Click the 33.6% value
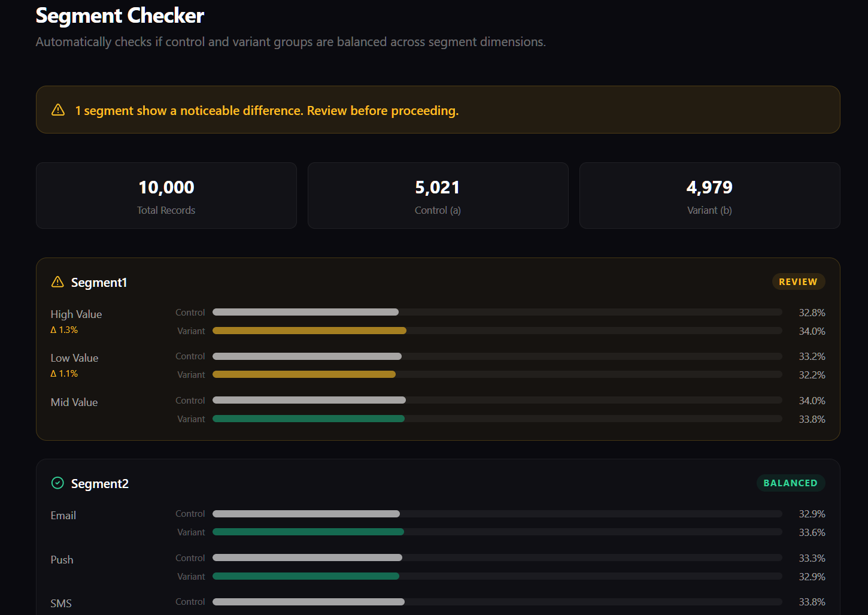The height and width of the screenshot is (615, 868). 812,532
